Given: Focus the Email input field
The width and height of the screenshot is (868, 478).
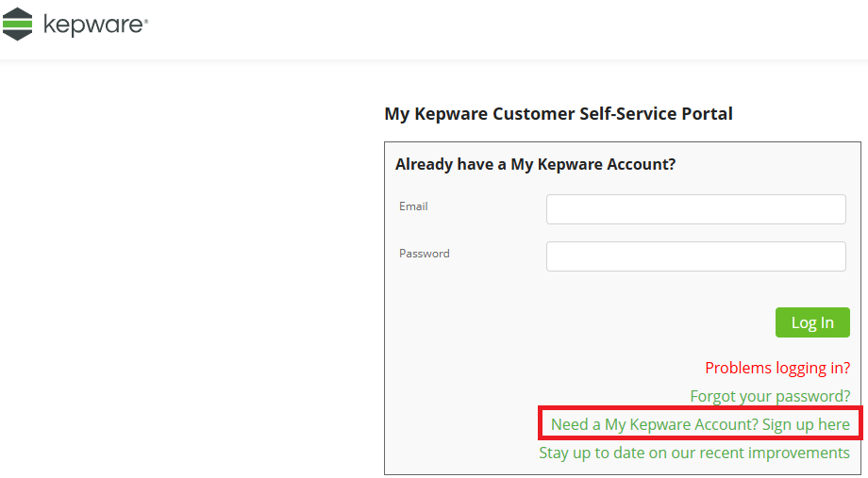Looking at the screenshot, I should 696,209.
